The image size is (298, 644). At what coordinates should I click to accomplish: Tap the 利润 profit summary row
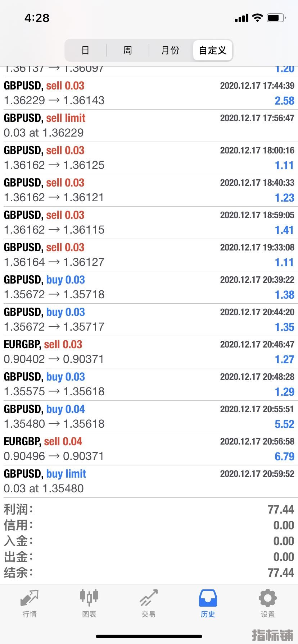coord(149,509)
